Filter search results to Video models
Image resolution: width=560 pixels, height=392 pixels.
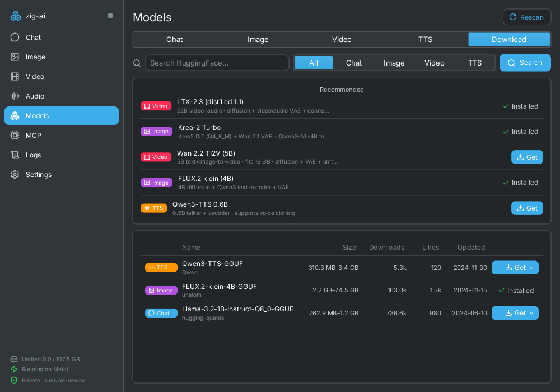click(435, 63)
